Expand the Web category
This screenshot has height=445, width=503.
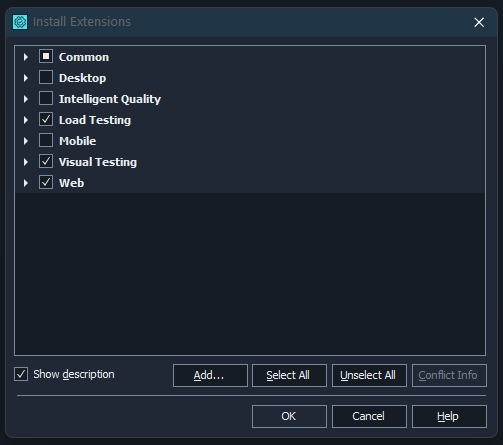pos(26,183)
